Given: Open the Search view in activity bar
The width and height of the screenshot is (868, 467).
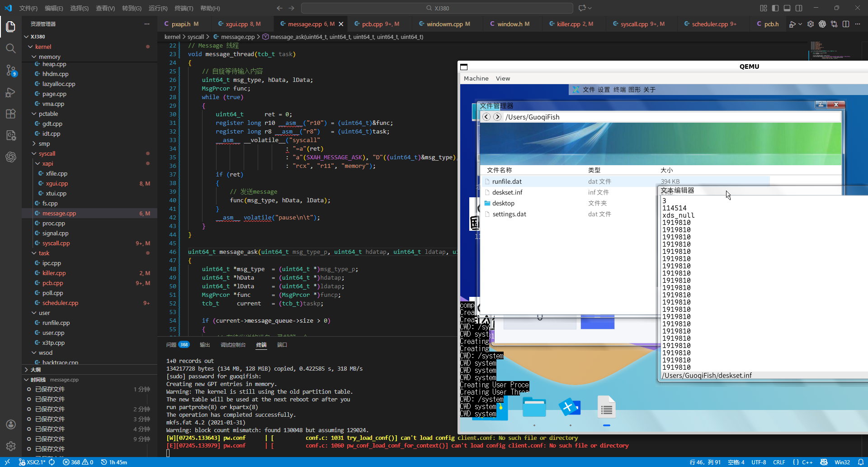Looking at the screenshot, I should point(11,48).
